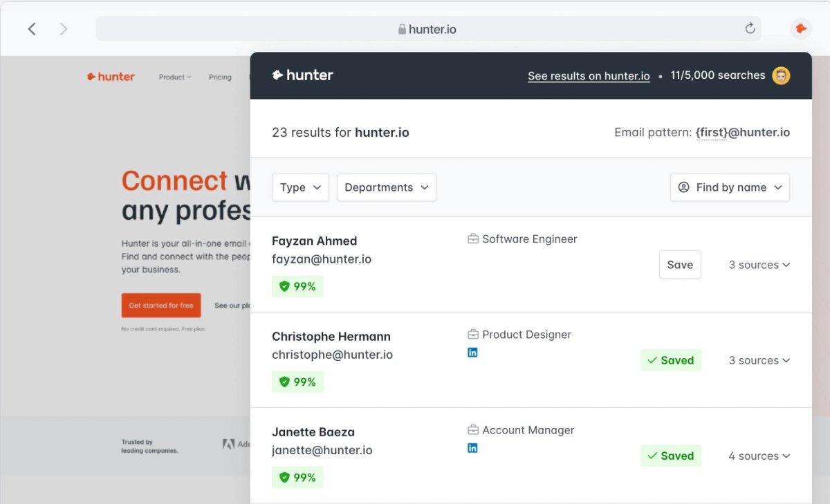Select the email janette@hunter.io

point(322,450)
